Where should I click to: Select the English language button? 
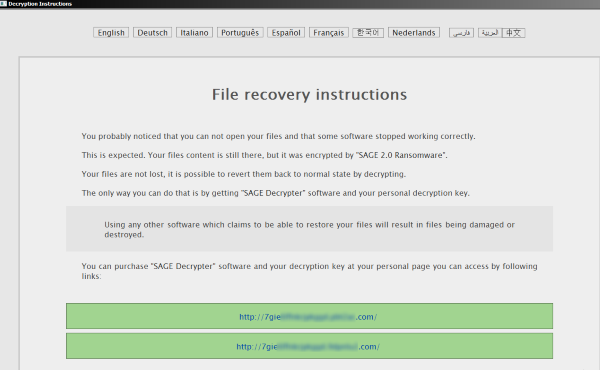click(111, 33)
